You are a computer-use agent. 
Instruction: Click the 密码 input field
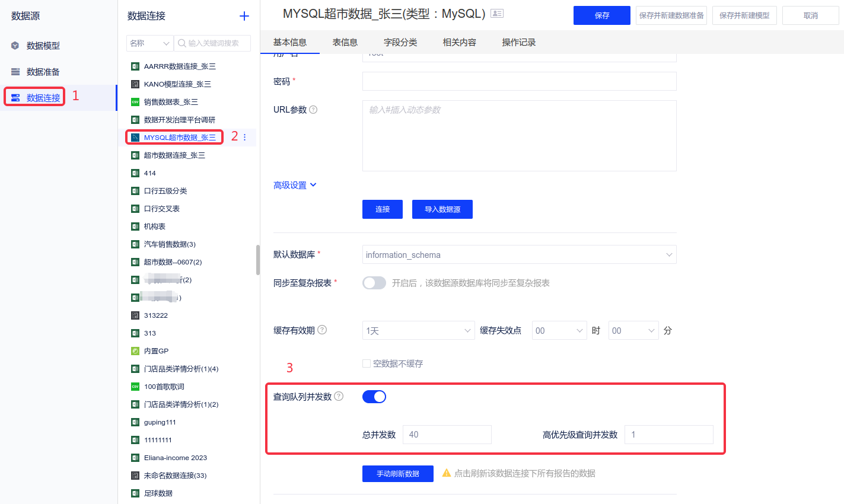[x=519, y=81]
